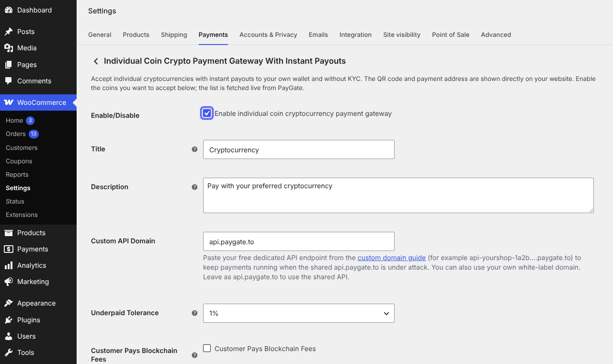Click the Description text area
This screenshot has height=364, width=613.
tap(398, 195)
